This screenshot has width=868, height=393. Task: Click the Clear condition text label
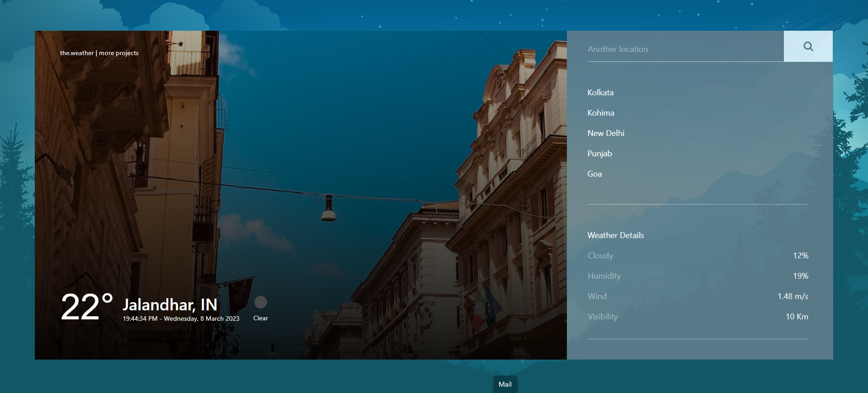[x=260, y=318]
